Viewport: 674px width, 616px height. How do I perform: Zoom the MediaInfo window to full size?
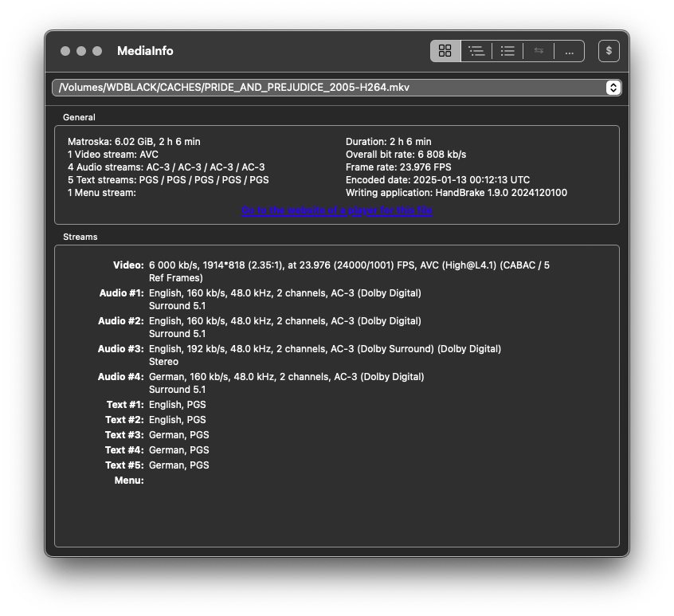click(x=97, y=51)
